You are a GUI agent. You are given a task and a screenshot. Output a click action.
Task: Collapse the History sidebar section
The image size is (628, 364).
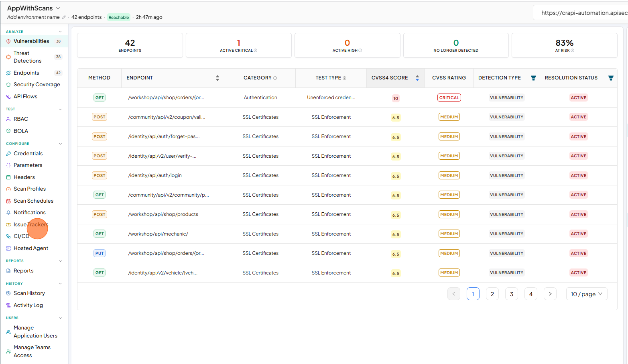pyautogui.click(x=61, y=284)
